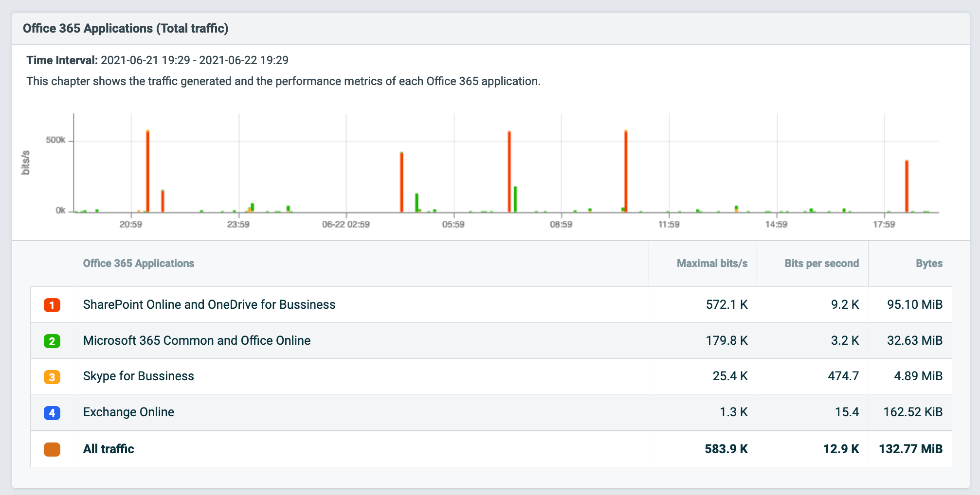The width and height of the screenshot is (980, 495).
Task: Click Office 365 Applications column header
Action: pos(139,264)
